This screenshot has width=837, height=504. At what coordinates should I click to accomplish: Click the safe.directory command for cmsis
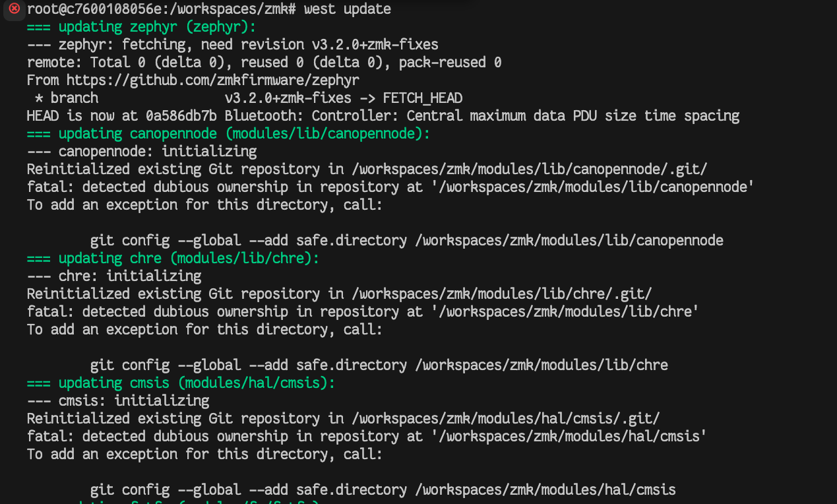pos(383,490)
